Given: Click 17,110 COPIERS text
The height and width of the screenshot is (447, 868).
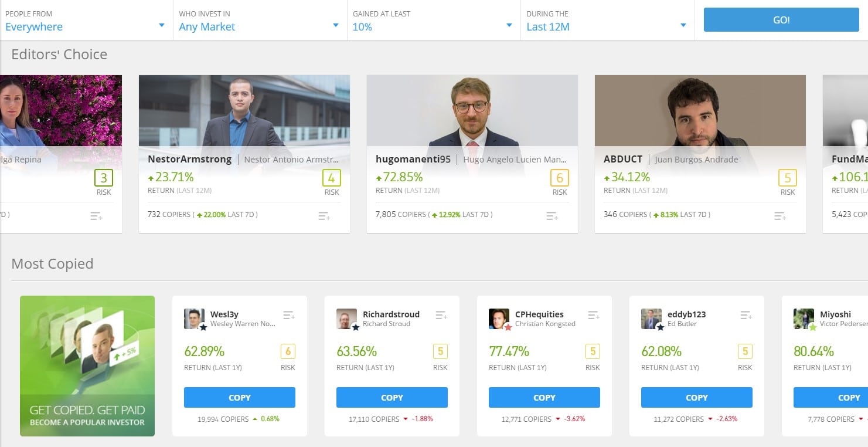Looking at the screenshot, I should point(374,419).
